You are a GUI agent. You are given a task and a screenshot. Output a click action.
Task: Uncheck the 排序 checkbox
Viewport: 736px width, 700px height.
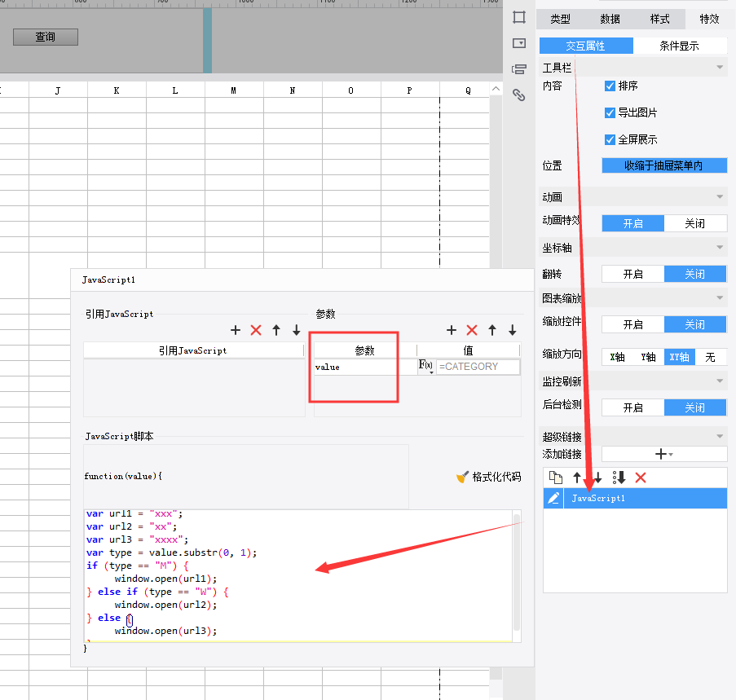click(x=610, y=86)
